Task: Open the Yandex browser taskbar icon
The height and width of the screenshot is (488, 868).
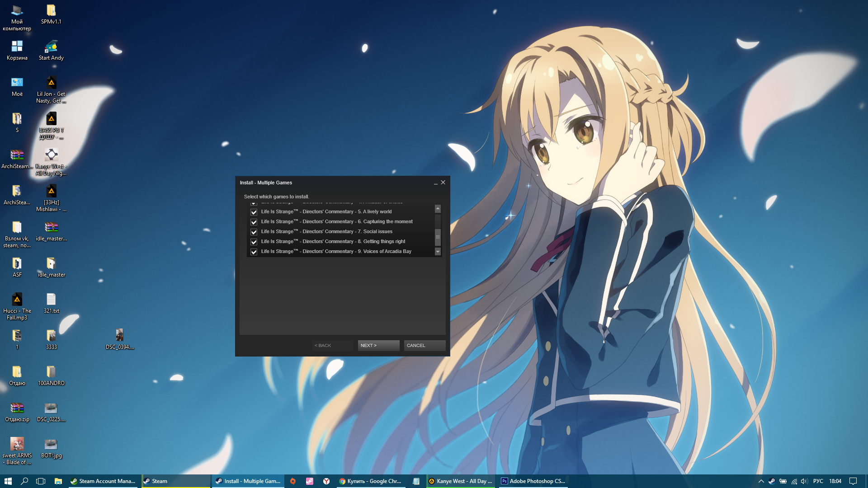Action: (326, 481)
